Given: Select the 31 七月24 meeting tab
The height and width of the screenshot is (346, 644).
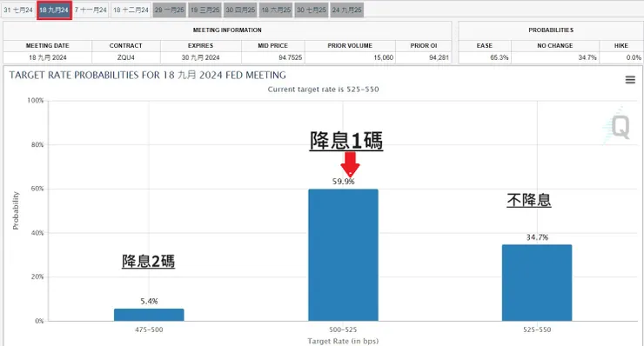Looking at the screenshot, I should point(18,10).
